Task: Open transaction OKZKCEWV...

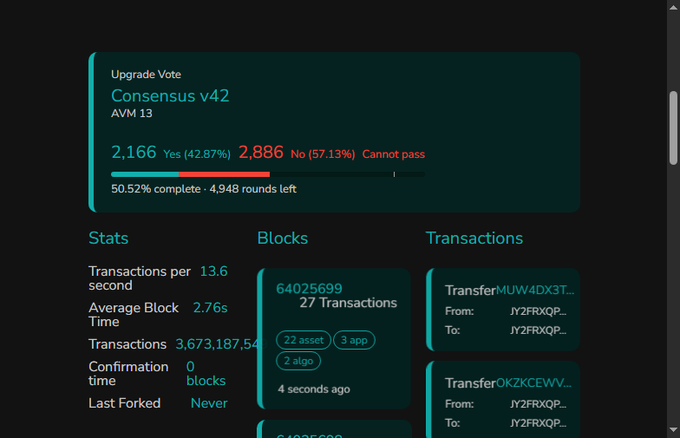Action: point(533,383)
